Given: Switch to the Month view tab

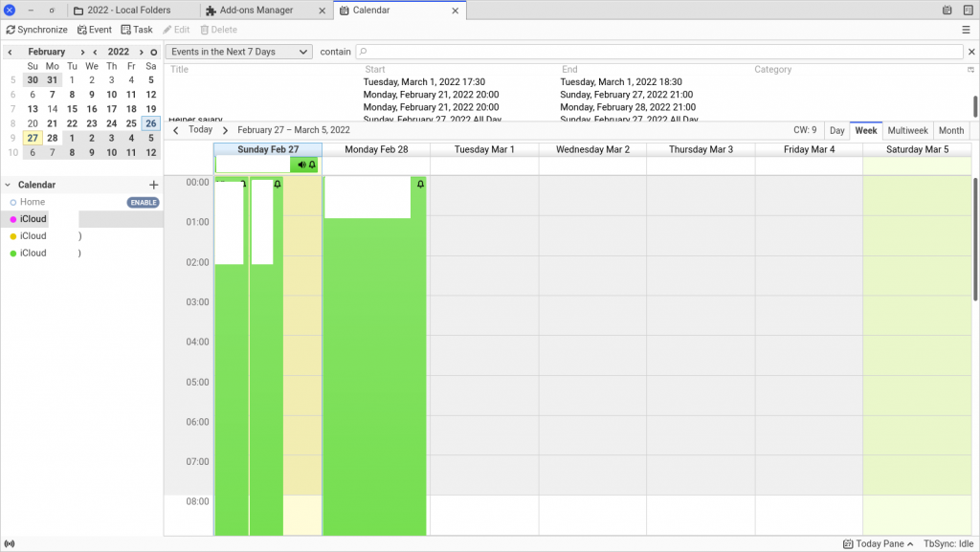Looking at the screenshot, I should click(x=950, y=130).
